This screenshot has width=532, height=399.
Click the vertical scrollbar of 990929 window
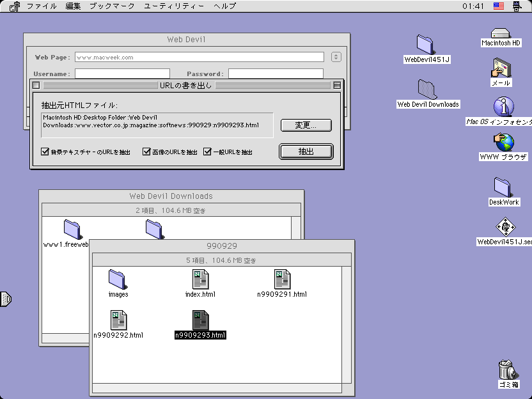click(347, 325)
